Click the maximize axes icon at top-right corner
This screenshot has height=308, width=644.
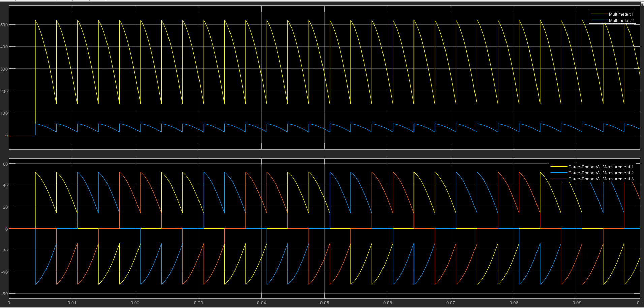coord(642,4)
